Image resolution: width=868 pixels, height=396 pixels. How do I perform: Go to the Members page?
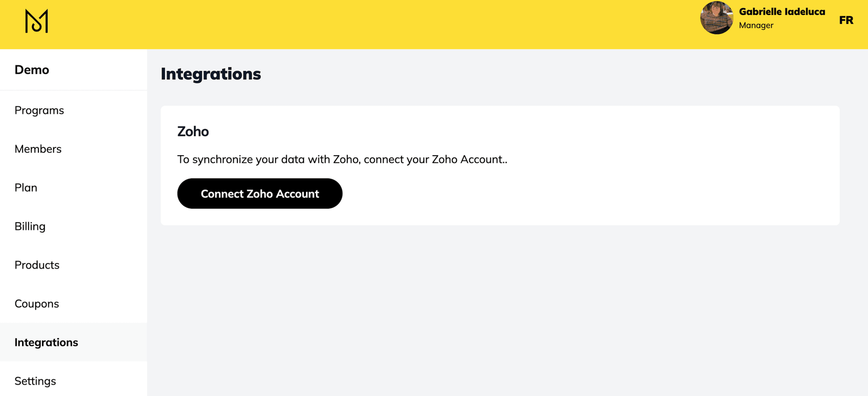(x=38, y=149)
